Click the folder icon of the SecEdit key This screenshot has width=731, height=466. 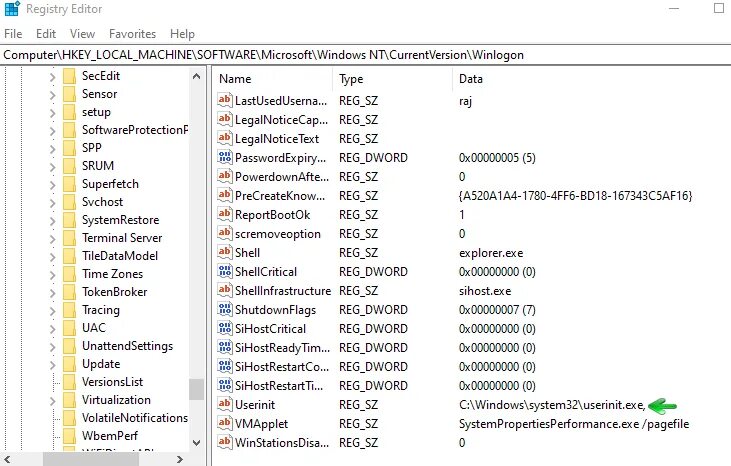point(69,76)
